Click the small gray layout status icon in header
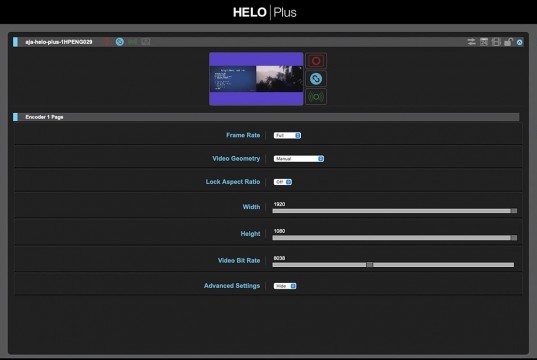The height and width of the screenshot is (360, 537). [x=146, y=42]
